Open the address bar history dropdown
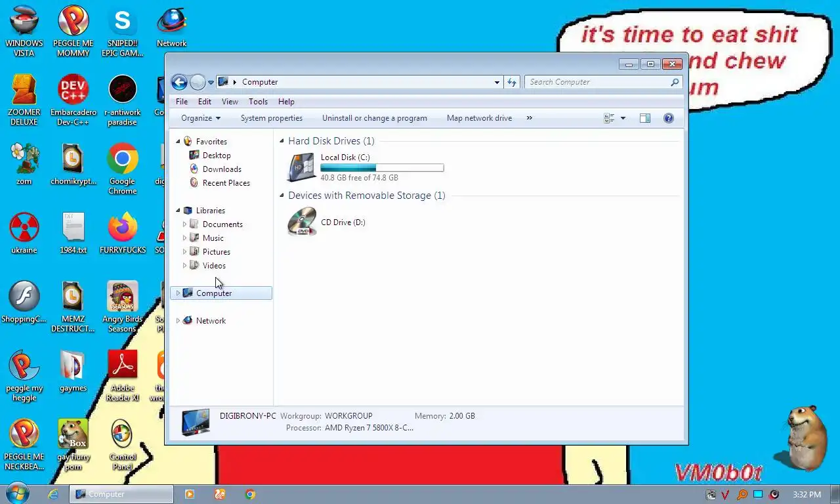The width and height of the screenshot is (840, 504). point(497,82)
